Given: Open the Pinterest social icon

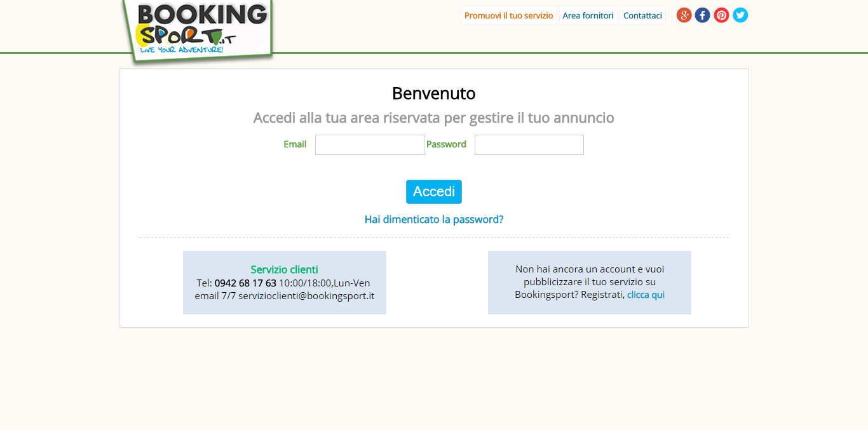Looking at the screenshot, I should (721, 15).
